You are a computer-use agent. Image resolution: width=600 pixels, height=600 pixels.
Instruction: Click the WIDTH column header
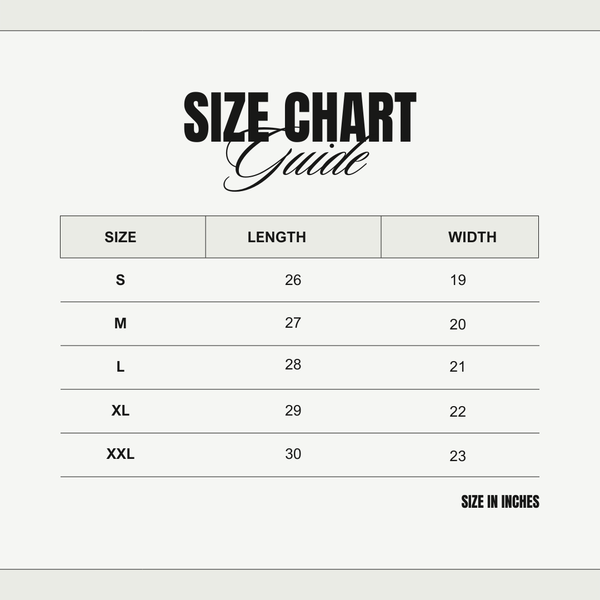[472, 237]
